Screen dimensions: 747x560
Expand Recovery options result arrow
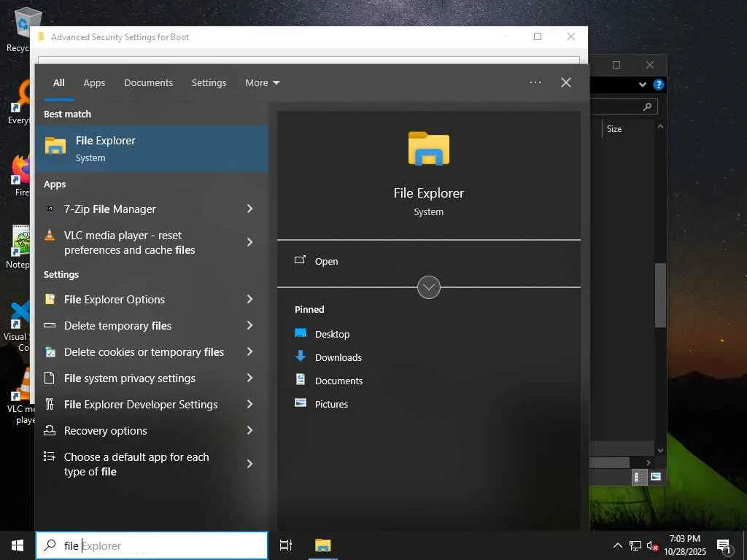[x=249, y=430]
